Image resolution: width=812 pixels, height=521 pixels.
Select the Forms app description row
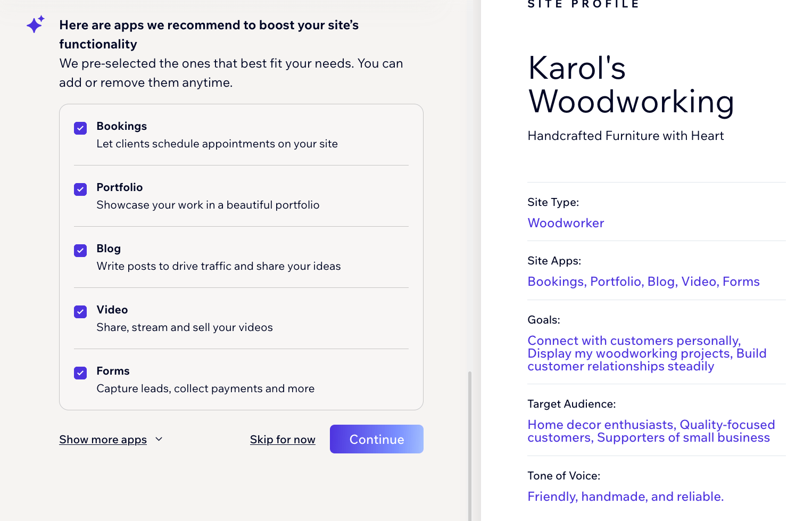pos(205,388)
